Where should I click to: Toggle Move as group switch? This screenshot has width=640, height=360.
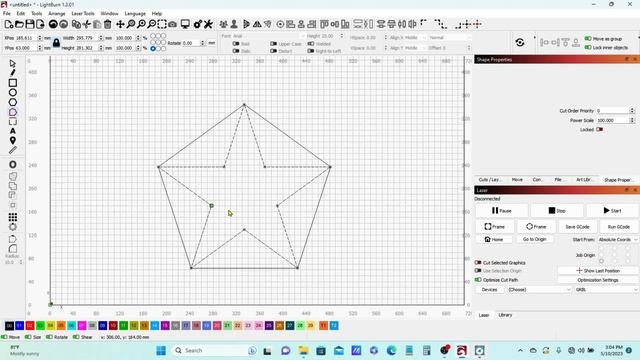[x=588, y=39]
